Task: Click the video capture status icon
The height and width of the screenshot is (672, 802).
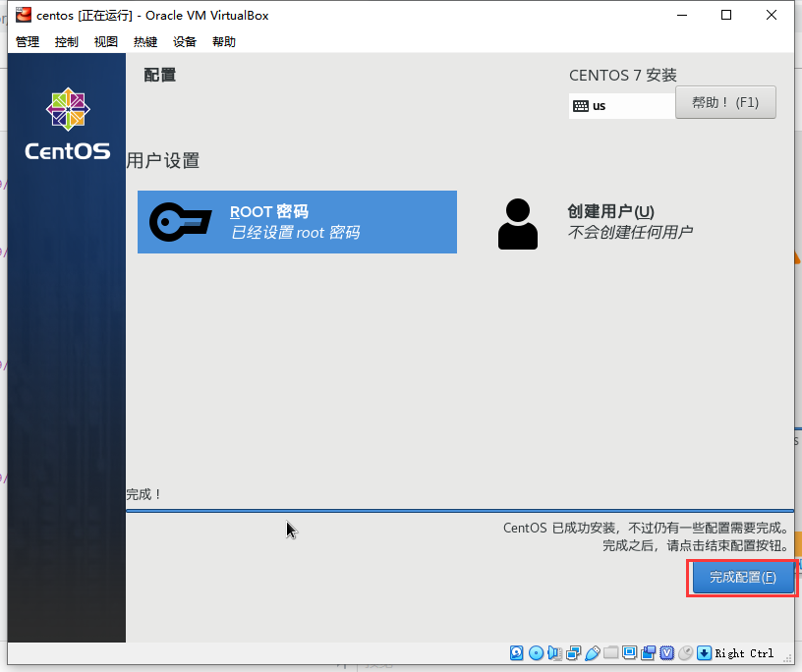Action: pyautogui.click(x=648, y=653)
